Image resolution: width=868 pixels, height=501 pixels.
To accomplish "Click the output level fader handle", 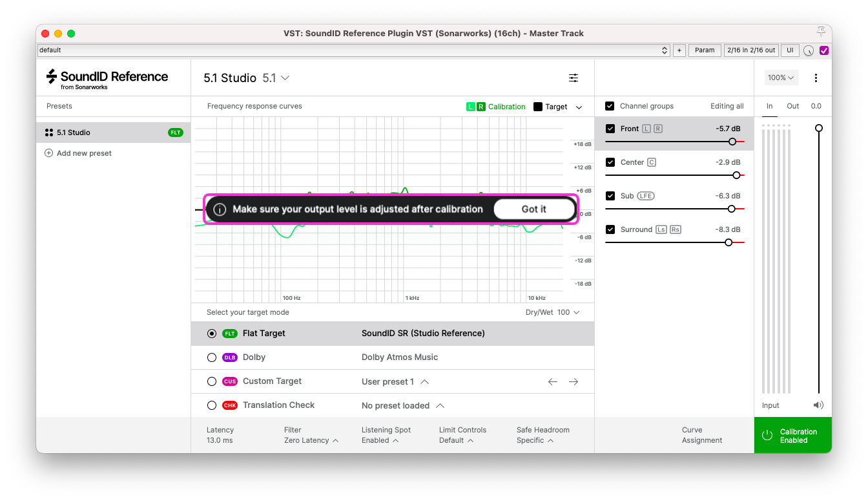I will [819, 128].
